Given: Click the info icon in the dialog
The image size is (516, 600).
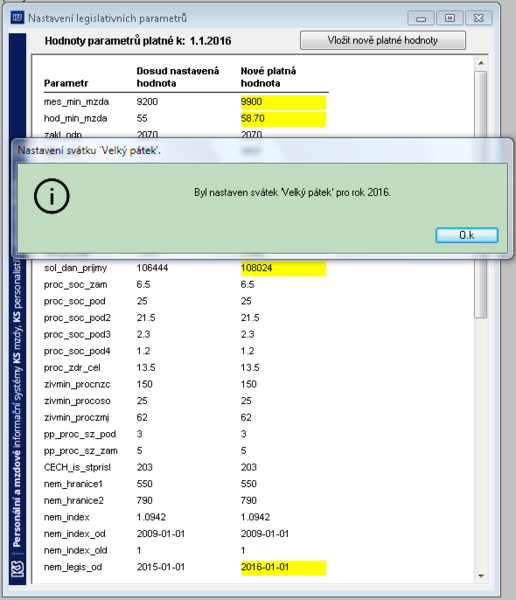Looking at the screenshot, I should tap(52, 196).
